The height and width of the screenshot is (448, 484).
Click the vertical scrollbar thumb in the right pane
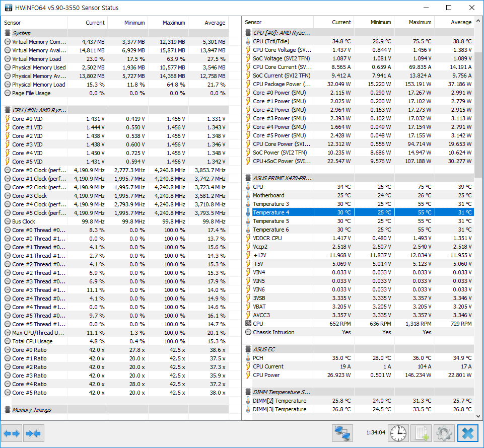(478, 115)
